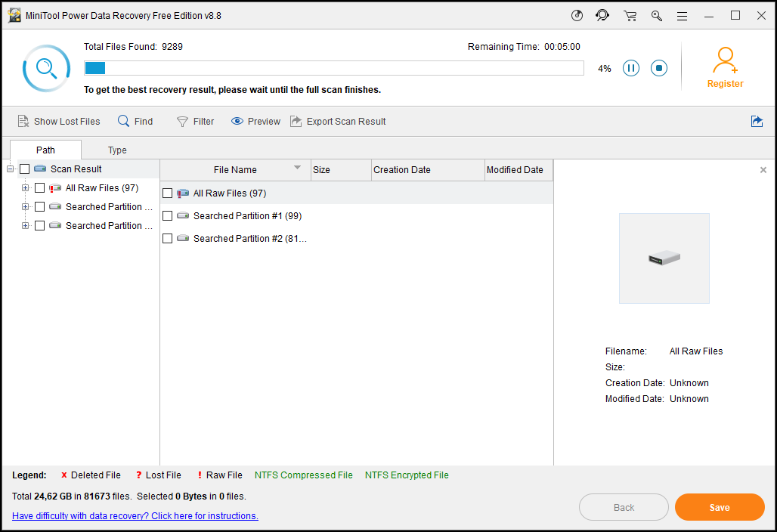This screenshot has height=532, width=777.
Task: Click the drive icon of Searched Partition #2 row
Action: click(183, 238)
